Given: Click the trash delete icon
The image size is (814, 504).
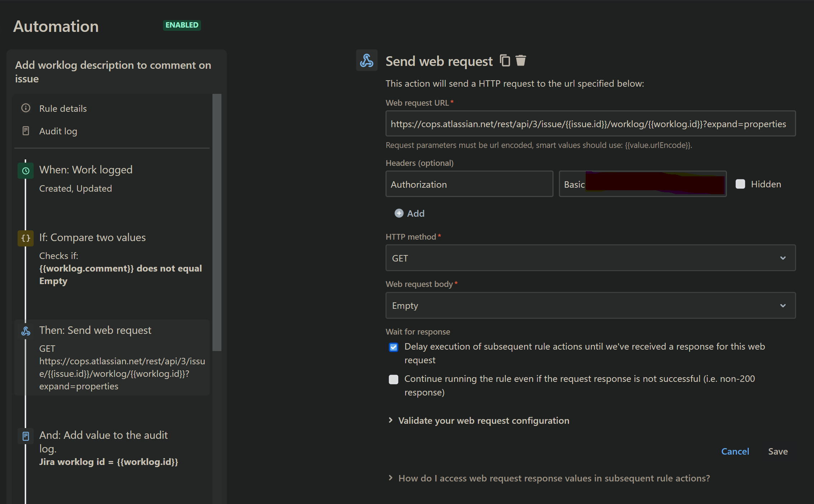Looking at the screenshot, I should pos(521,61).
